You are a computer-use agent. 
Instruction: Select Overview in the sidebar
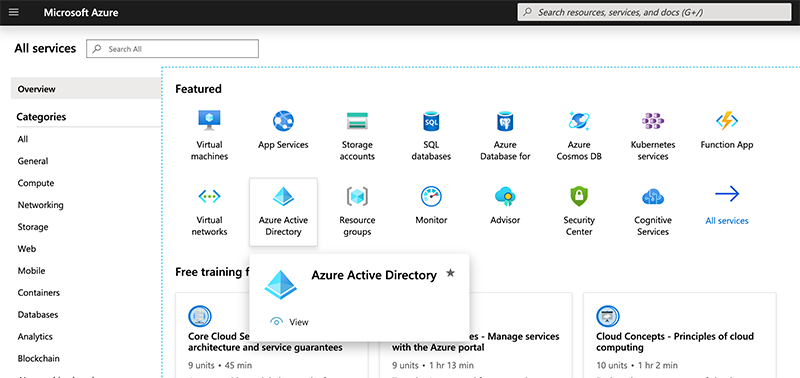pos(86,89)
